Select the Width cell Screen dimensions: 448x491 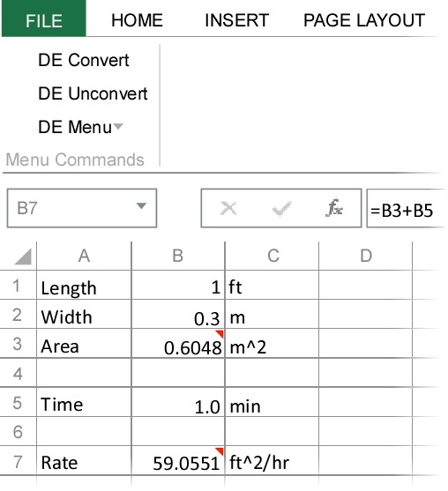[x=84, y=314]
